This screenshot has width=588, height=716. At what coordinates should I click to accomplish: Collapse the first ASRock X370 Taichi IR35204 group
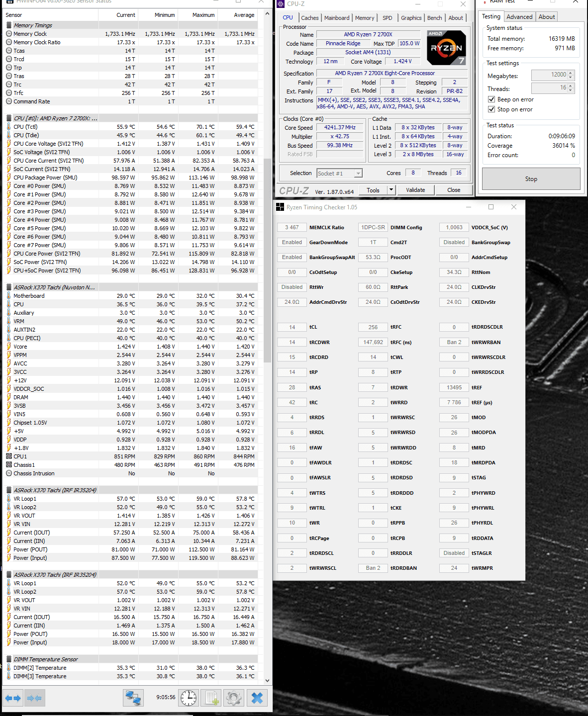tap(9, 490)
